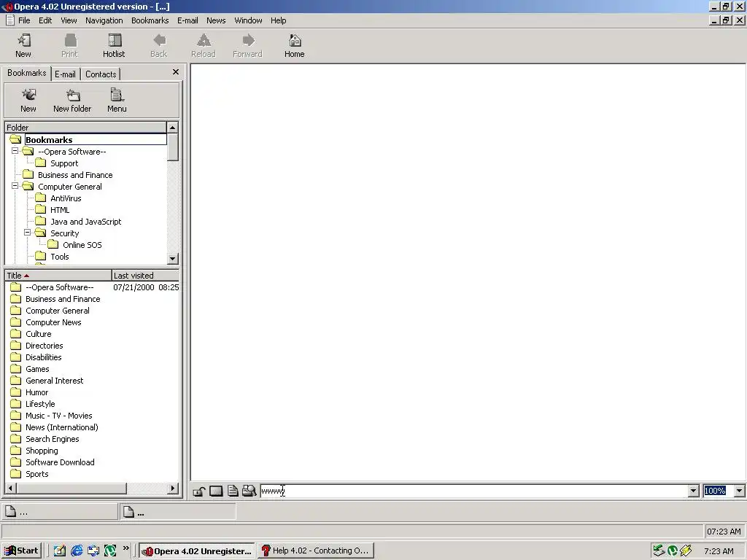This screenshot has height=560, width=747.
Task: Open a new window with the New toolbar button
Action: point(23,46)
